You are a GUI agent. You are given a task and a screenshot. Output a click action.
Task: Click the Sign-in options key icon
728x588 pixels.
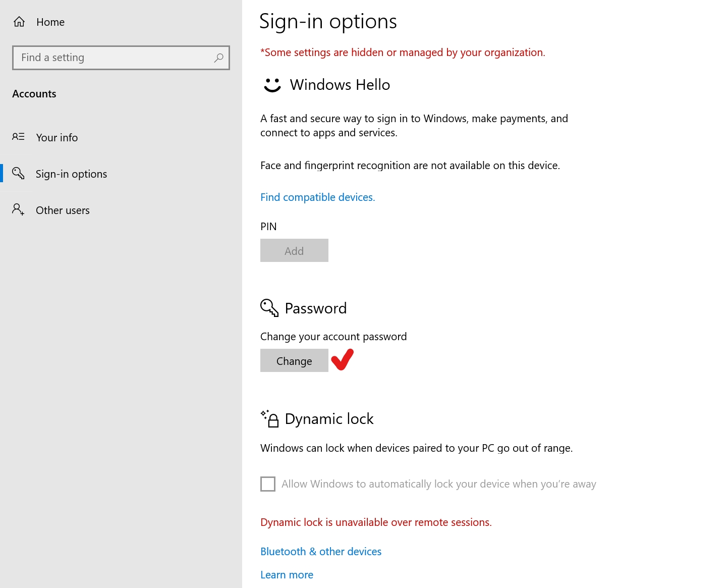pos(18,173)
